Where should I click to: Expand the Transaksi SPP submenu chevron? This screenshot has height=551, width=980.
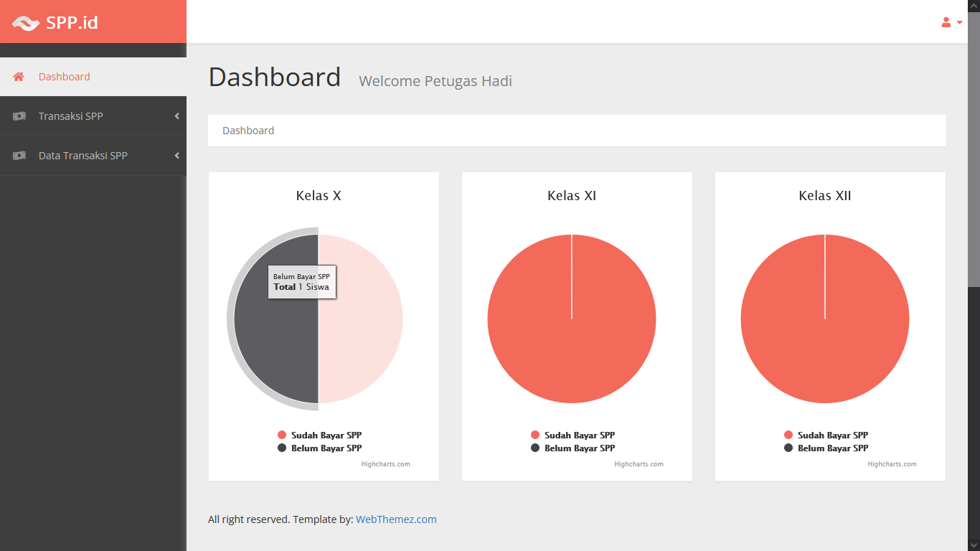pyautogui.click(x=176, y=116)
